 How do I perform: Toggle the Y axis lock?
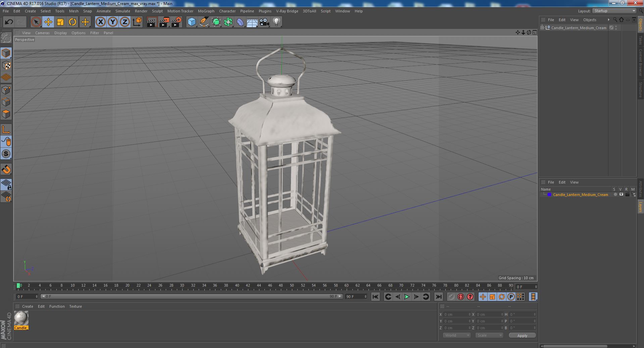(x=113, y=22)
